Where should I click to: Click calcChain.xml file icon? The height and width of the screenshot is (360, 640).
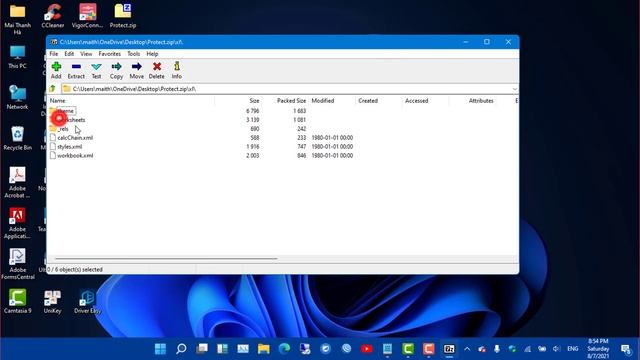53,138
